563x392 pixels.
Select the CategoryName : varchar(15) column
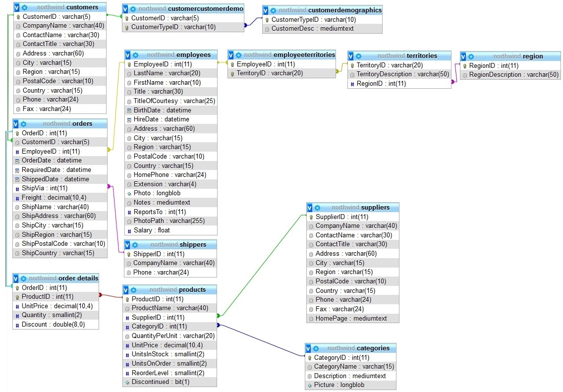350,367
